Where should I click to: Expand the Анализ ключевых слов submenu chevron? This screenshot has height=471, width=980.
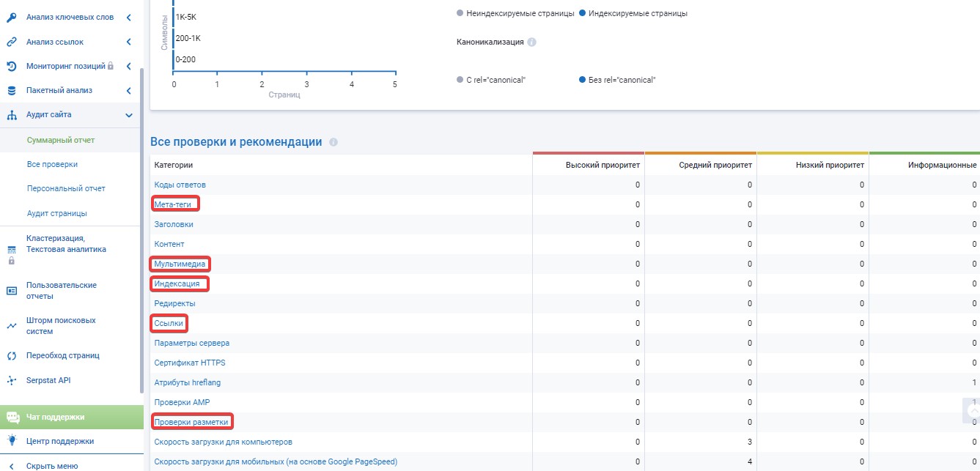(128, 17)
